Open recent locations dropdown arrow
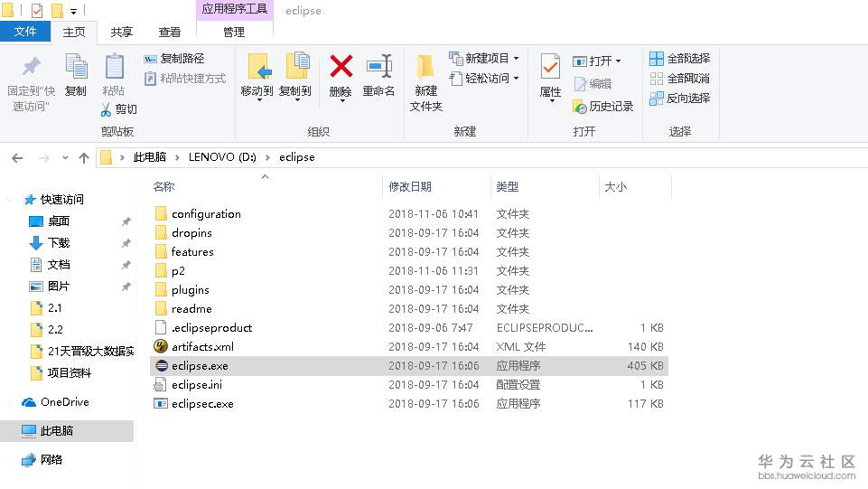Image resolution: width=868 pixels, height=489 pixels. [65, 158]
